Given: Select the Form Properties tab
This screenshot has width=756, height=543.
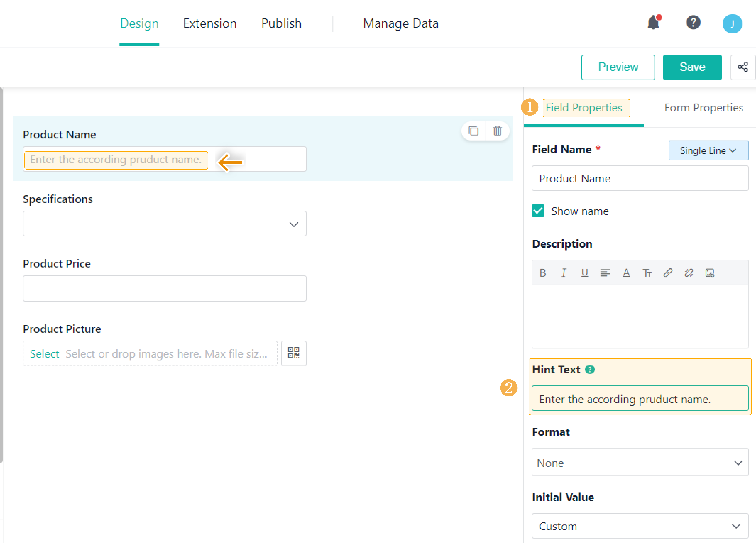Looking at the screenshot, I should (704, 108).
